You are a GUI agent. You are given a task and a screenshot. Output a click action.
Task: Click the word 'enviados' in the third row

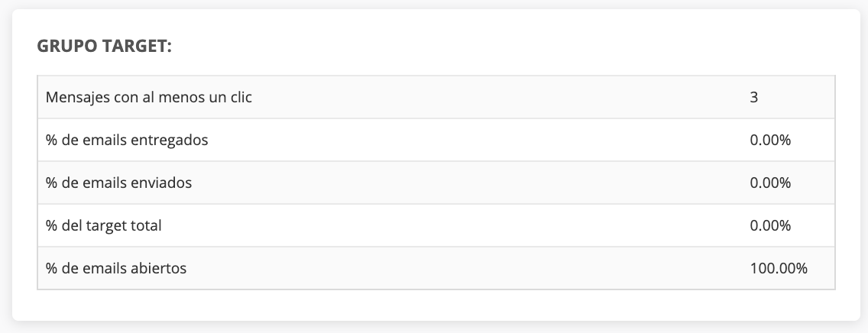tap(161, 183)
